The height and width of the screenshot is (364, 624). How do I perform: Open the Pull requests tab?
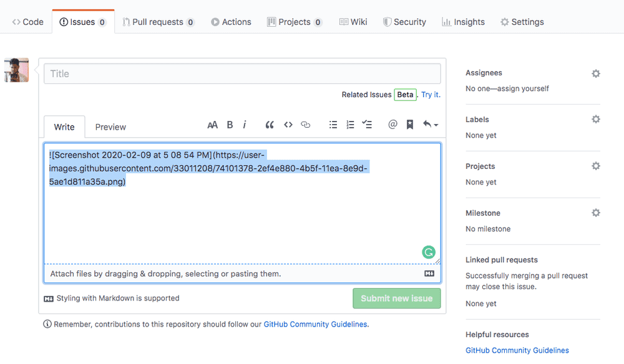tap(158, 22)
